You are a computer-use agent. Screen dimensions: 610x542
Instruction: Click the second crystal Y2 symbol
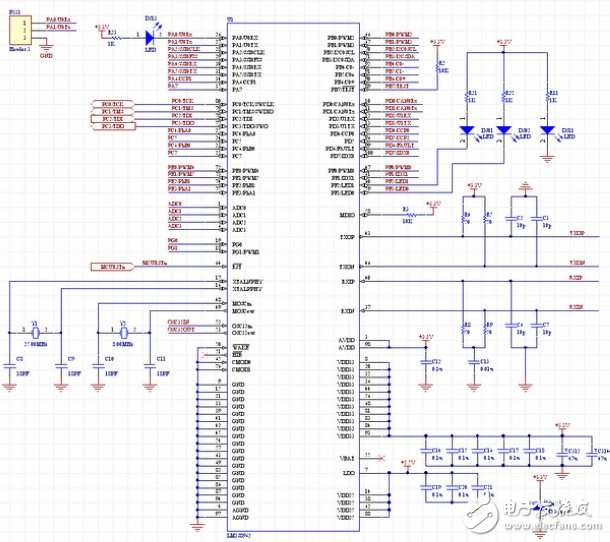[x=123, y=332]
